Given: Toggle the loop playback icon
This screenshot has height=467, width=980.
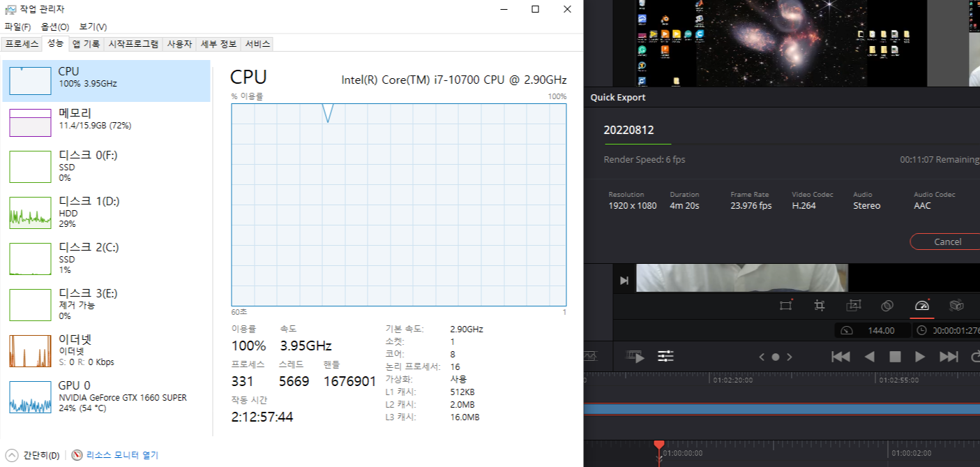Looking at the screenshot, I should 975,357.
